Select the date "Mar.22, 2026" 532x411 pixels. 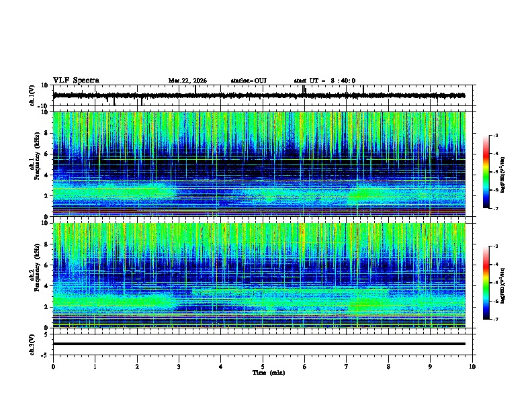click(187, 81)
